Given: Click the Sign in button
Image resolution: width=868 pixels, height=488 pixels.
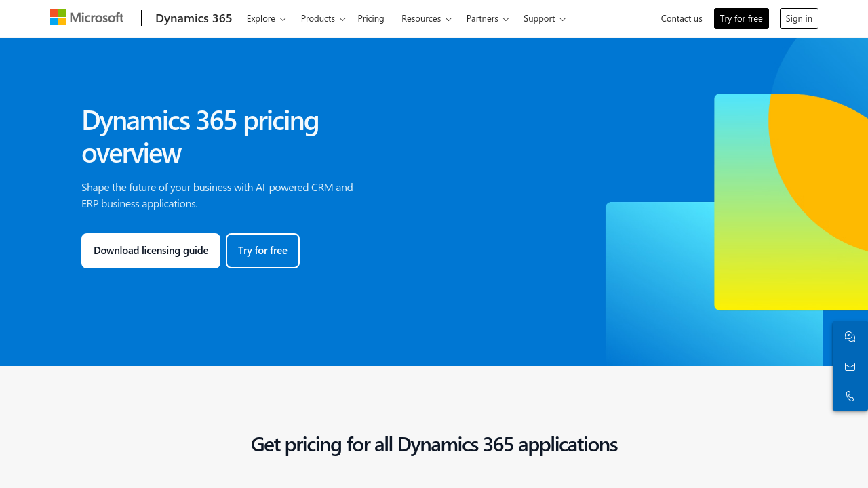Looking at the screenshot, I should click(x=799, y=19).
